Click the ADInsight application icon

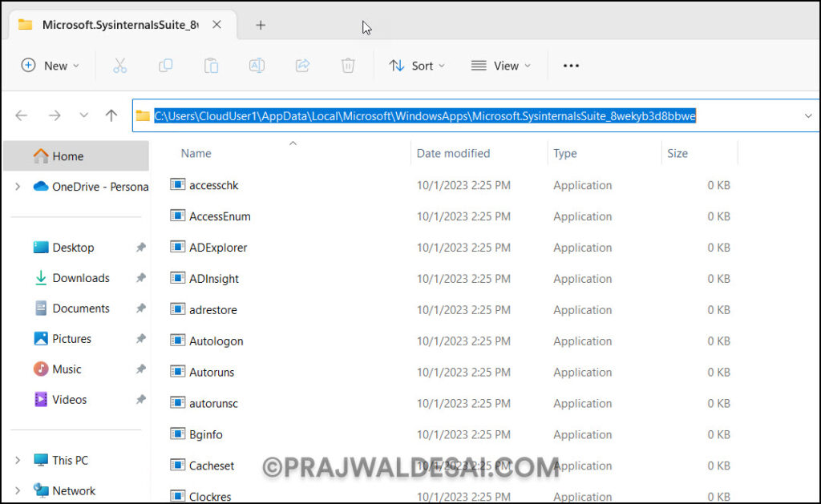click(177, 278)
